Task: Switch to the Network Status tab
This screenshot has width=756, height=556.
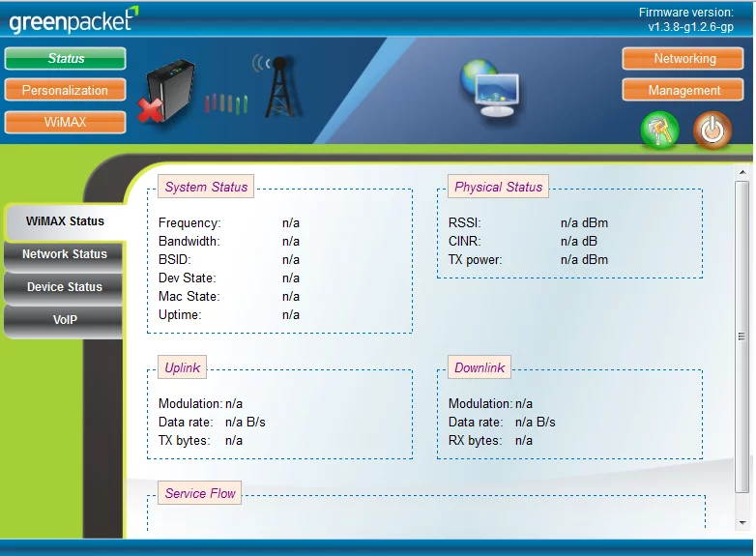Action: [64, 254]
